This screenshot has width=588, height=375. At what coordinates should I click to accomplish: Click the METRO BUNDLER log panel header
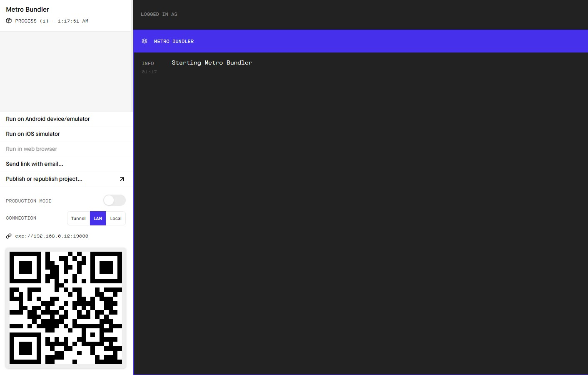[361, 41]
